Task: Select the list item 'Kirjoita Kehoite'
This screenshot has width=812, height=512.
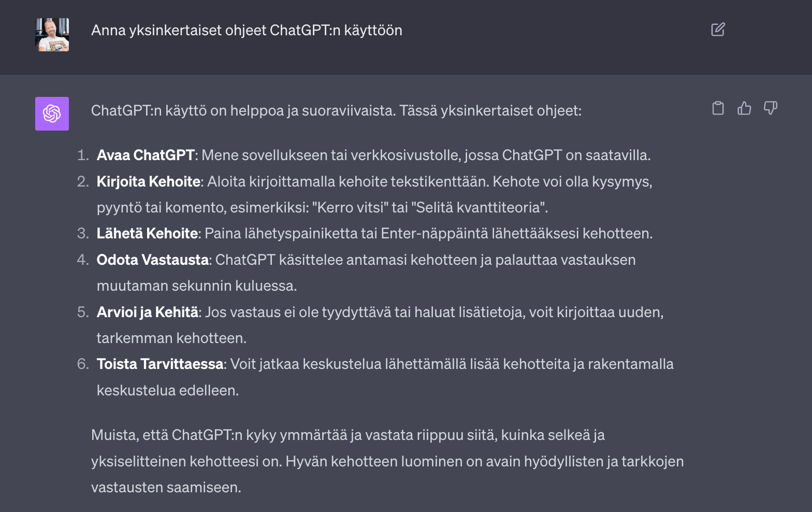Action: (x=148, y=181)
